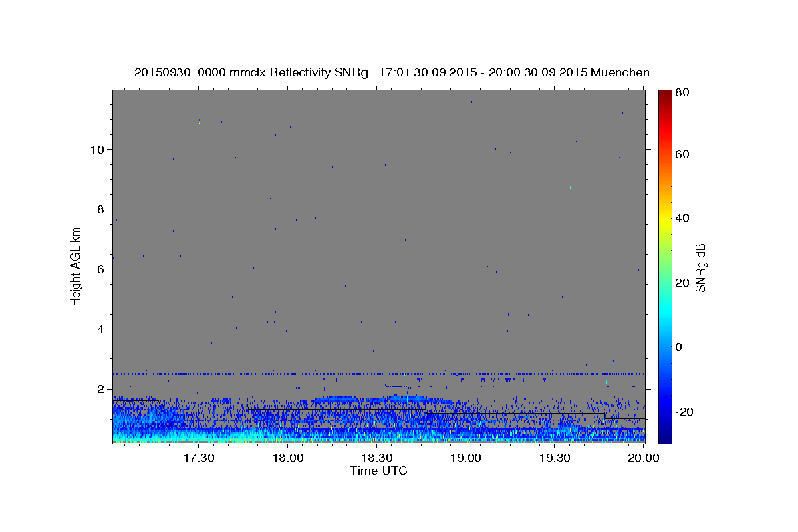Click the dotted blue line at 2.5 km
The width and height of the screenshot is (798, 532).
coord(378,374)
